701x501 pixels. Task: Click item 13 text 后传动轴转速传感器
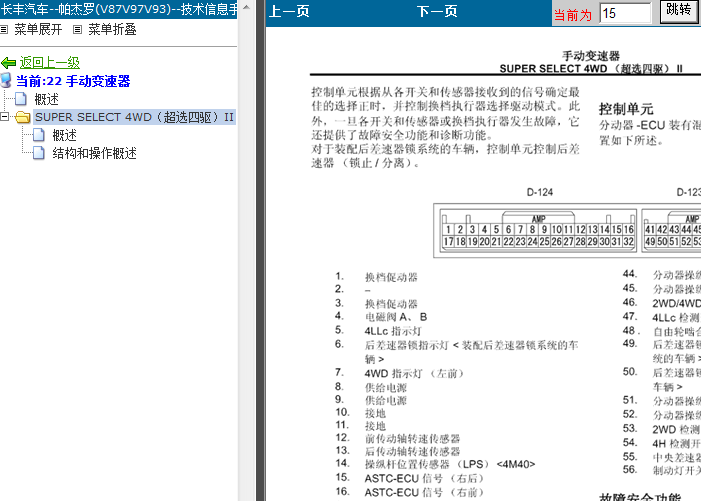[x=412, y=451]
